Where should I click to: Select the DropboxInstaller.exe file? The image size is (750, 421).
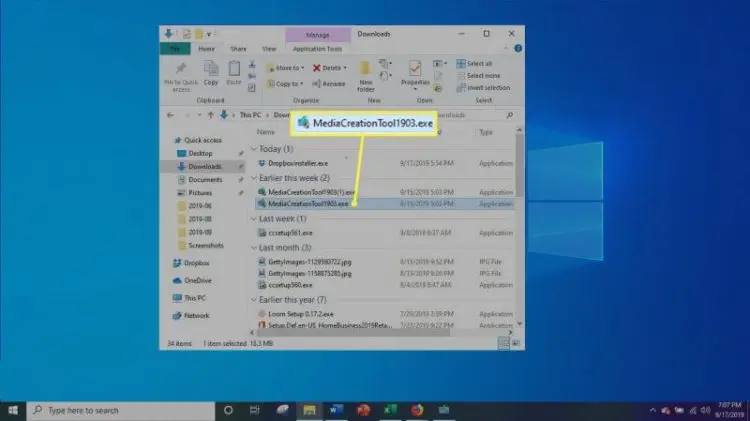(x=298, y=163)
